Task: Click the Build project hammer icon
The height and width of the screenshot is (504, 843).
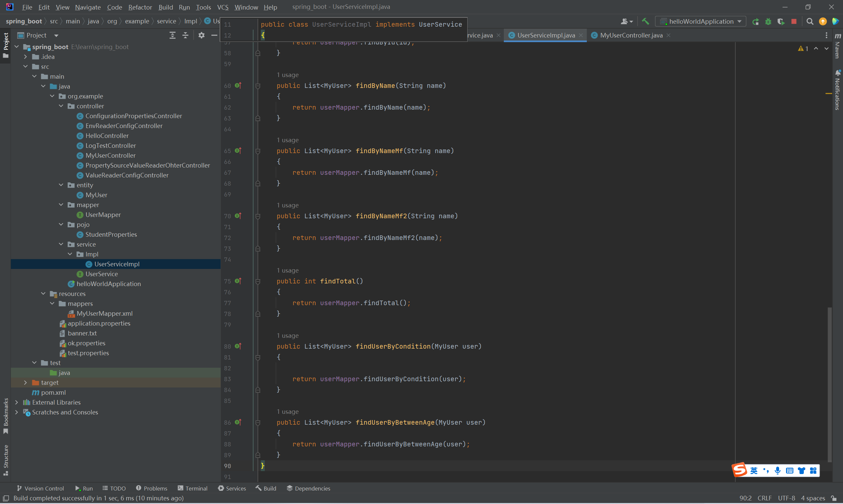Action: pyautogui.click(x=645, y=21)
